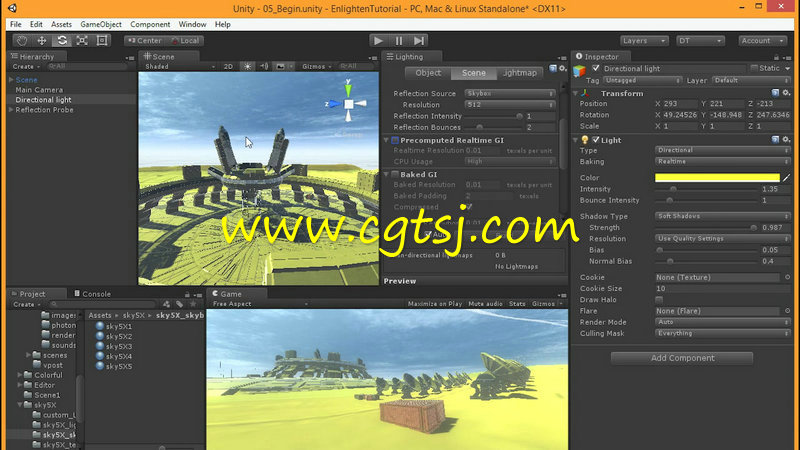Select the Scale tool
Image resolution: width=800 pixels, height=450 pixels.
(82, 41)
